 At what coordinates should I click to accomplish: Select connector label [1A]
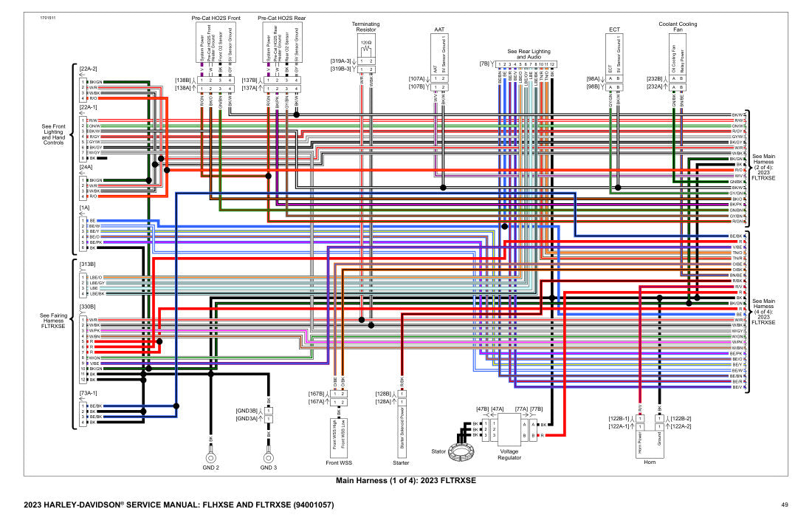(x=84, y=208)
